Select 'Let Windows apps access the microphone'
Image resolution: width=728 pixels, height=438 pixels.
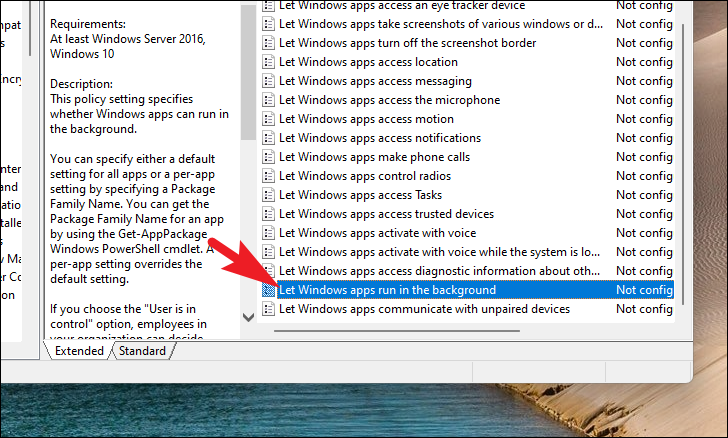(390, 100)
